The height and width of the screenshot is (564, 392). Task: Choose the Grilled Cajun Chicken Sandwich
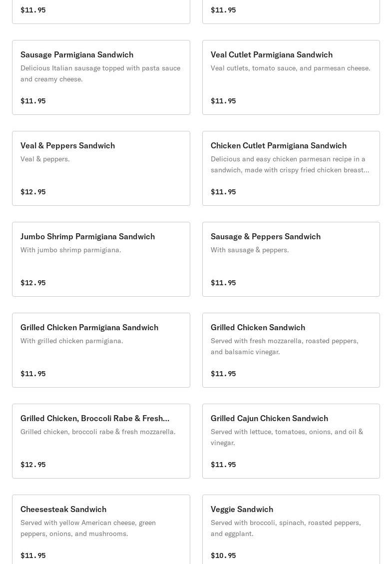click(291, 441)
